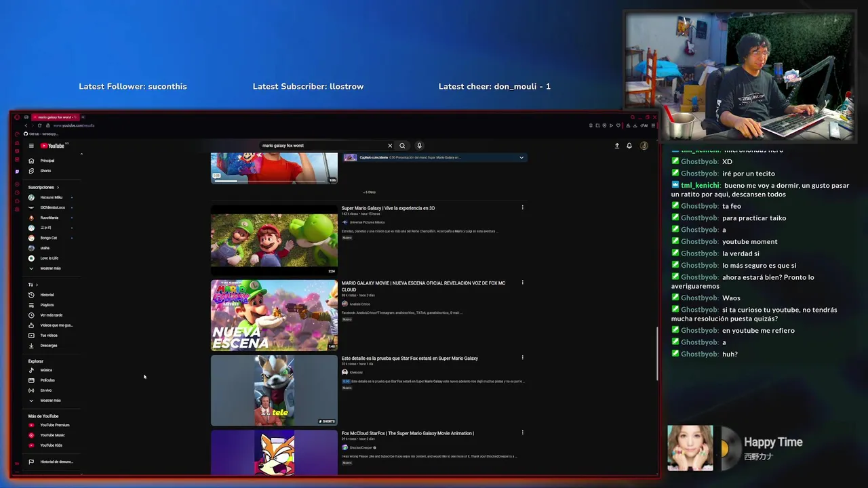Start voice search with microphone

(x=419, y=146)
